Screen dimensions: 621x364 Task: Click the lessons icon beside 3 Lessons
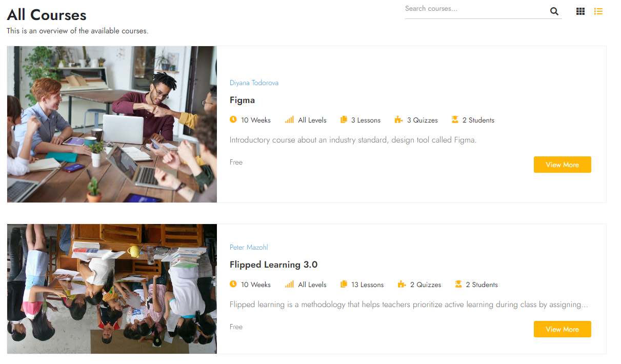coord(344,119)
